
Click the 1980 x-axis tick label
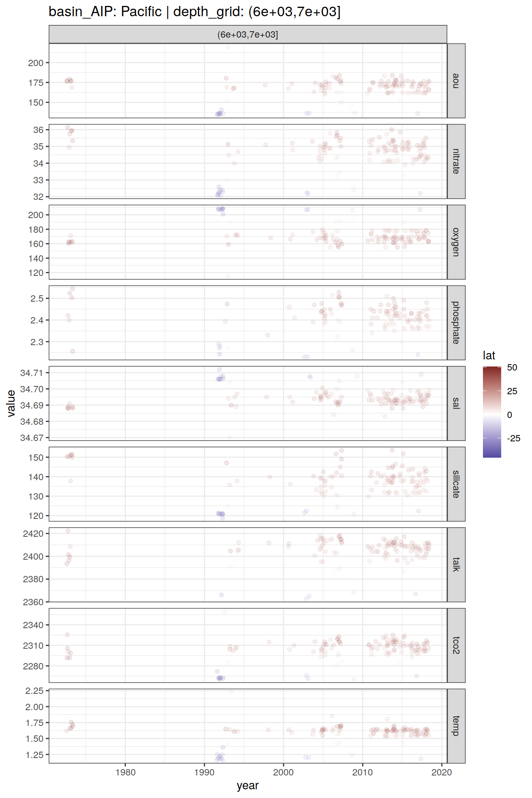pos(125,772)
